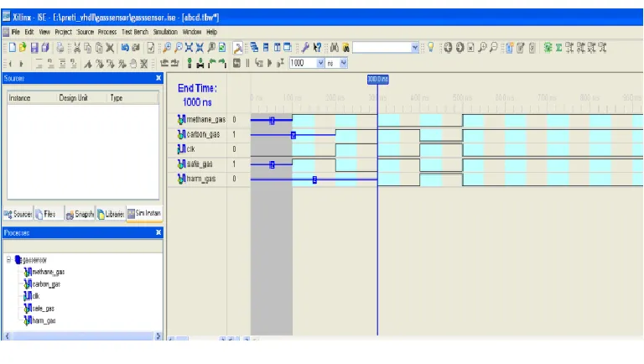
Task: Open the Test Bench menu
Action: click(135, 32)
